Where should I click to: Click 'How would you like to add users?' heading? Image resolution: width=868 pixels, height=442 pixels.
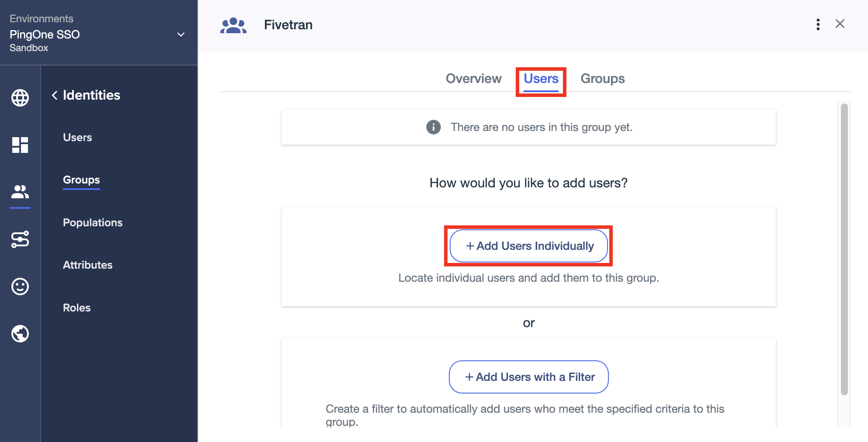click(528, 183)
